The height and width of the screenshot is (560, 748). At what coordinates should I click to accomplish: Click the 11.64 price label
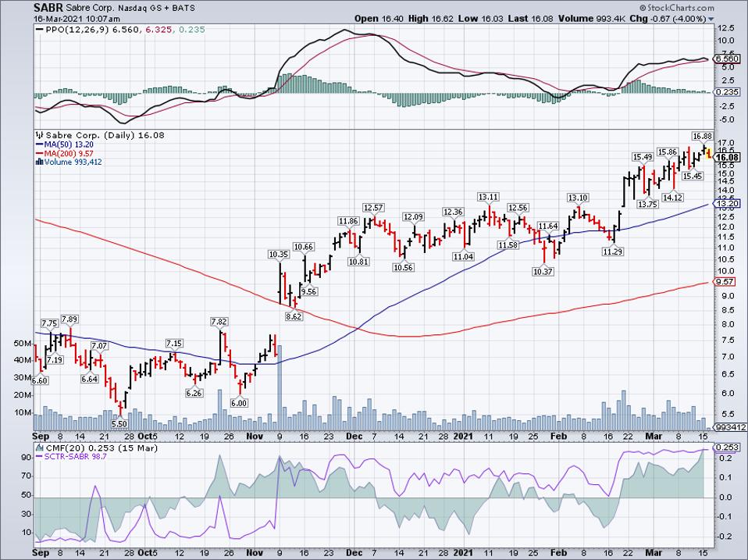pyautogui.click(x=547, y=226)
